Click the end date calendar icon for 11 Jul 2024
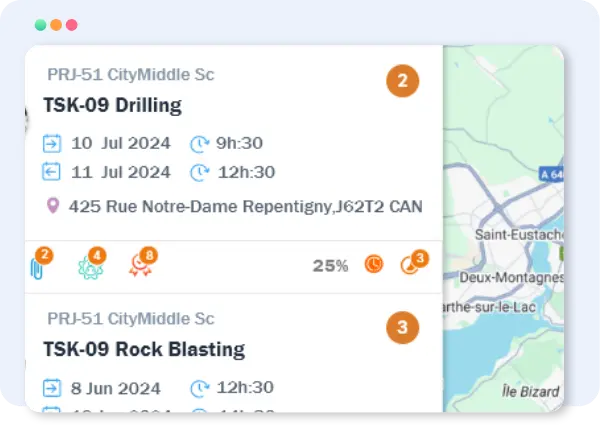600x431 pixels. coord(52,172)
